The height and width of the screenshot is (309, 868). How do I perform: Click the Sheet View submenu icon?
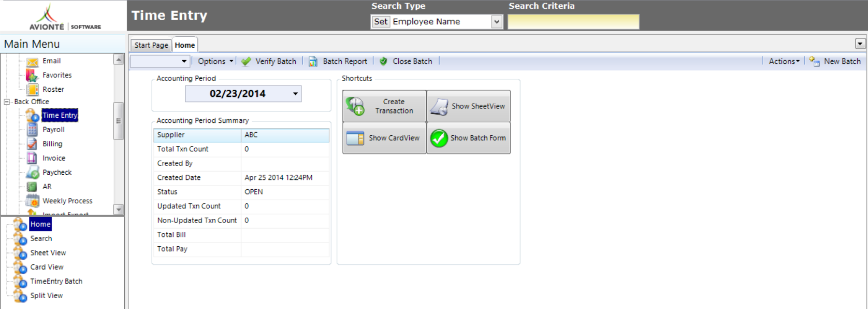pos(21,253)
